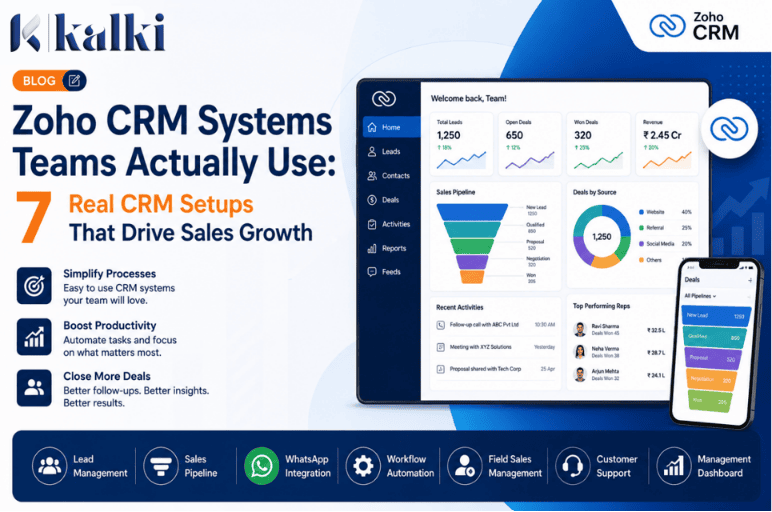Click the 'Recent Activities' panel title
Viewport: 772px width, 512px height.
[x=459, y=307]
